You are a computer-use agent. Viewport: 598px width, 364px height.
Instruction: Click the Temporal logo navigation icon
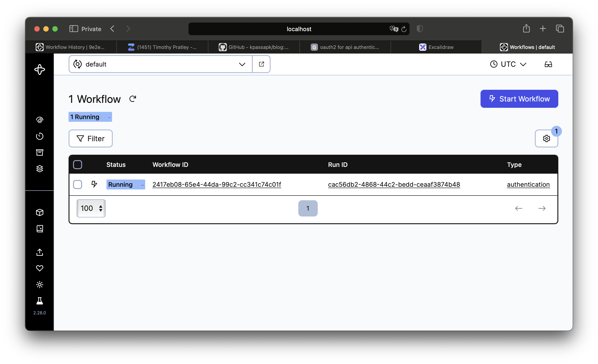pyautogui.click(x=39, y=70)
